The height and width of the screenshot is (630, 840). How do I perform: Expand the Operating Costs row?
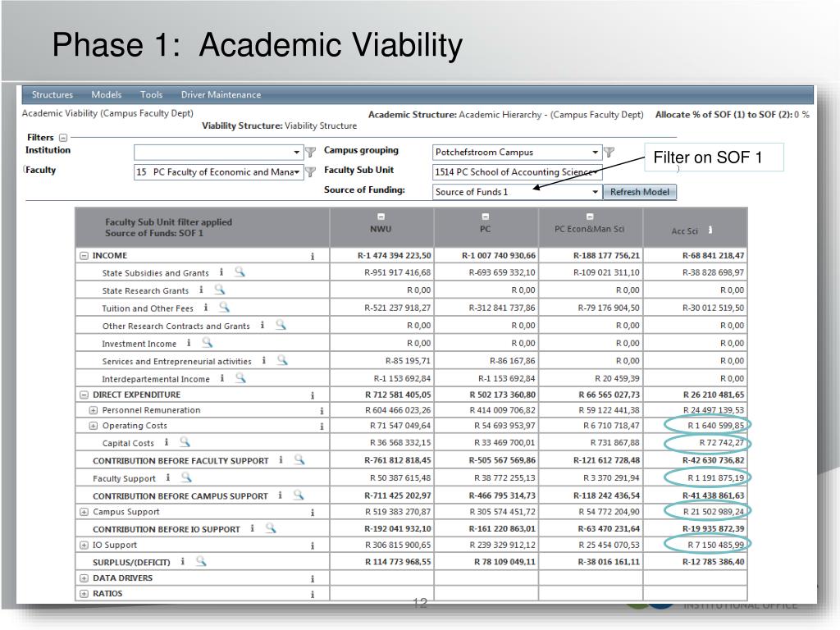pos(94,426)
